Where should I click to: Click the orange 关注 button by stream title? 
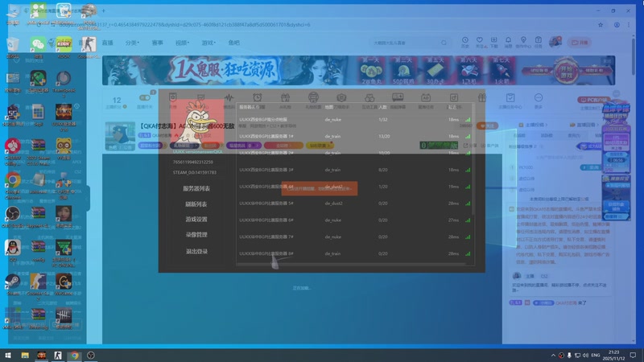click(x=488, y=125)
